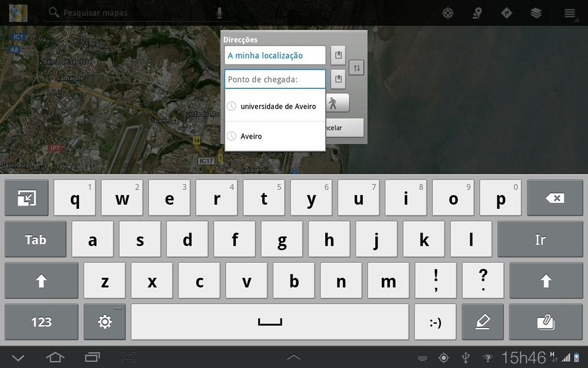Hide keyboard with the down chevron
This screenshot has width=588, height=368.
(18, 357)
